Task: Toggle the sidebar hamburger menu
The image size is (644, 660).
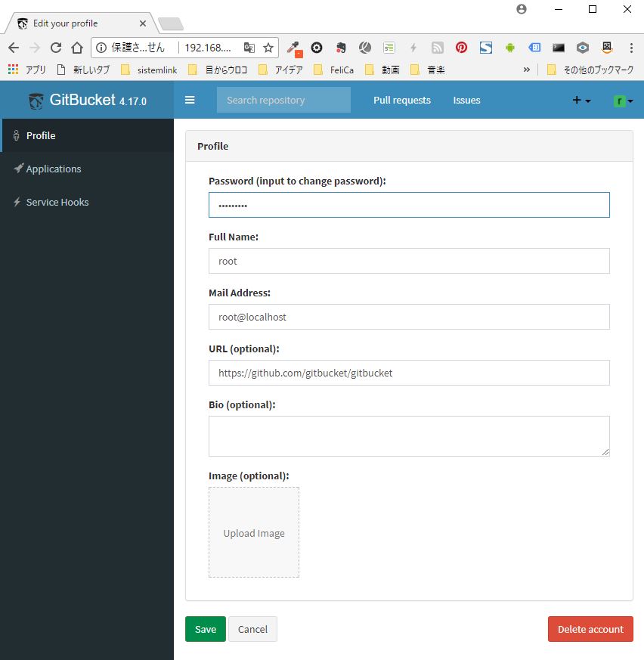Action: 190,101
